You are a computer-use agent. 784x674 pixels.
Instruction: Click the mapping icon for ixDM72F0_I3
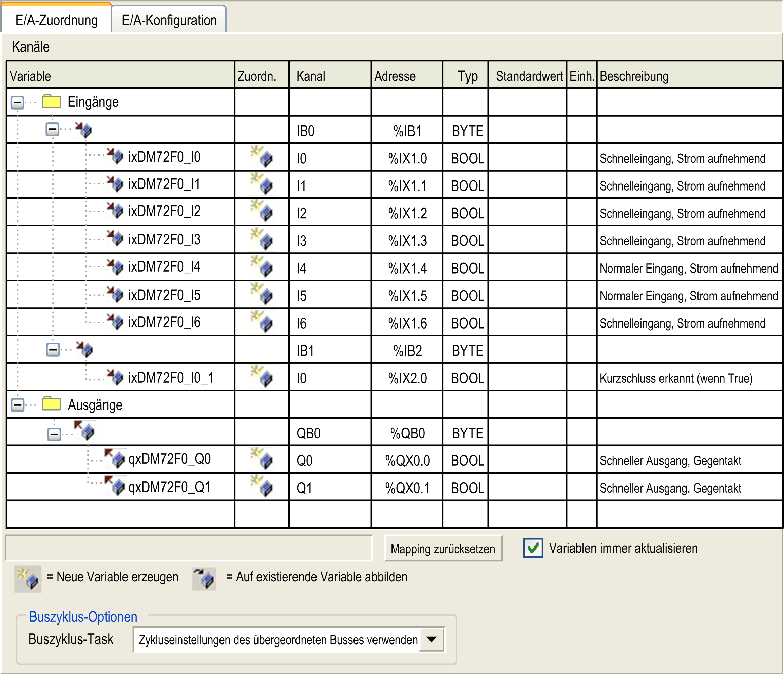pyautogui.click(x=262, y=239)
